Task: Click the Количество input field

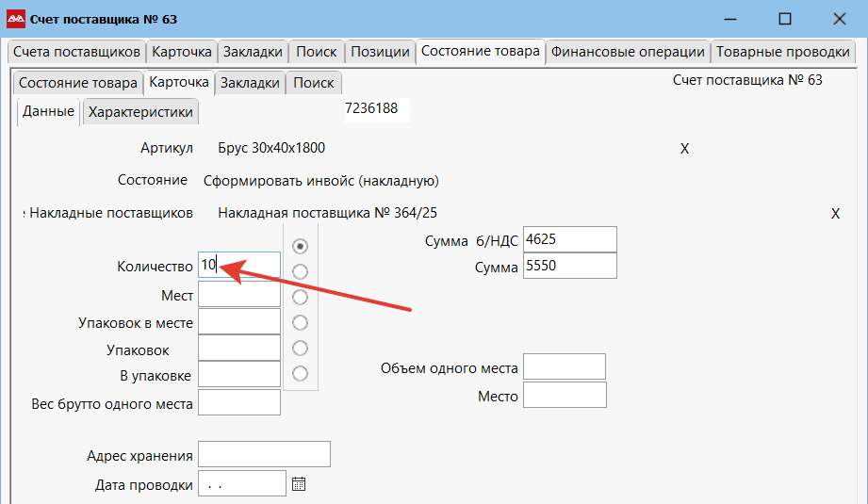Action: [239, 266]
